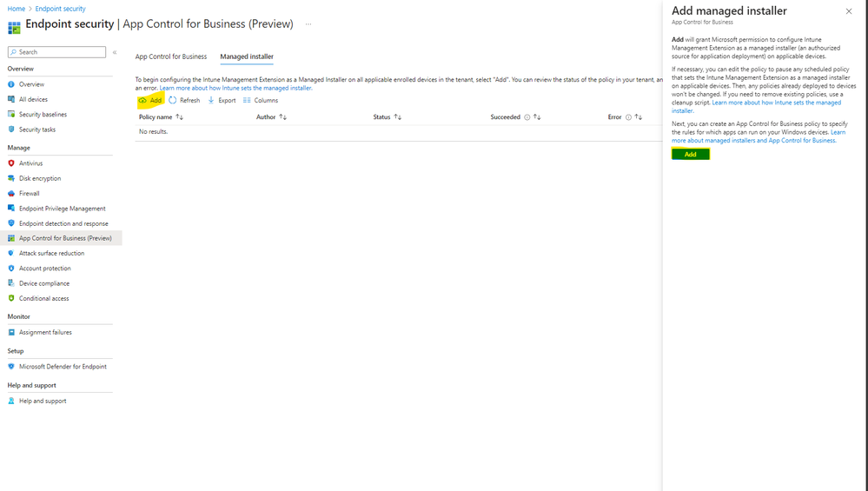
Task: Open Antivirus in the Manage section
Action: click(30, 163)
